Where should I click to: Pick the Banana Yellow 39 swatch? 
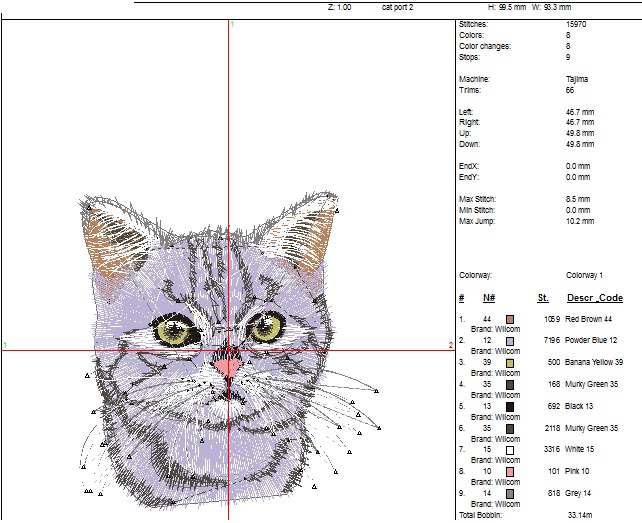510,362
